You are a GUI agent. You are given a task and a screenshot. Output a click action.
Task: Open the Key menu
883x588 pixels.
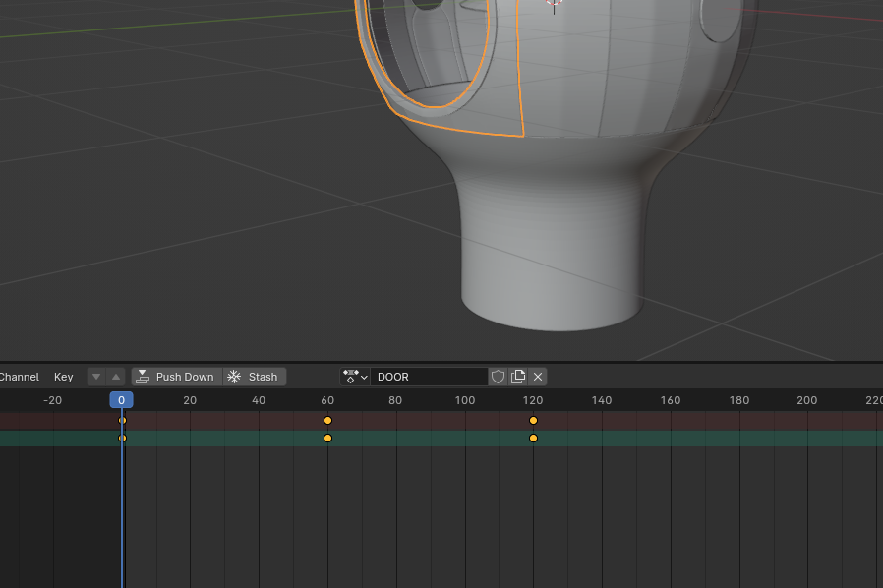pos(63,377)
